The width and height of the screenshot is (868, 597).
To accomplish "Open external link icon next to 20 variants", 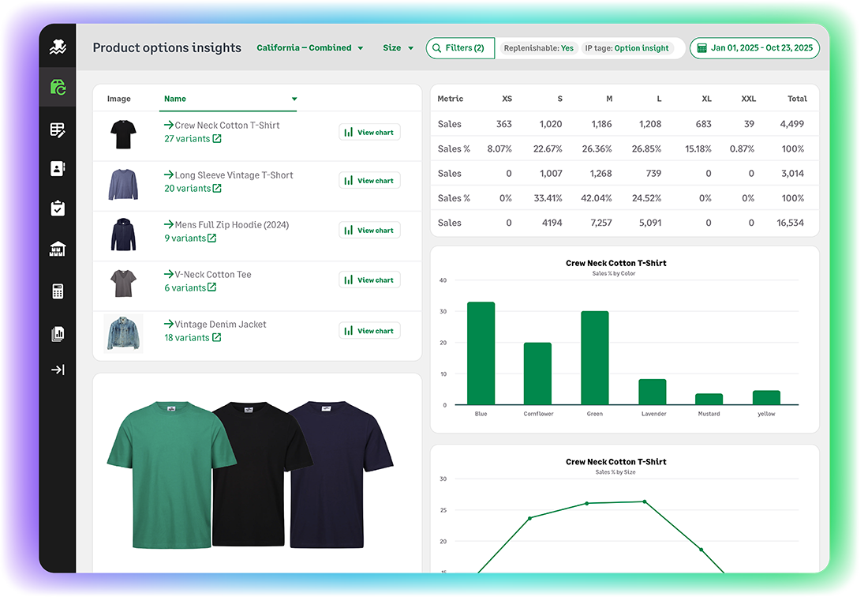I will [x=217, y=188].
